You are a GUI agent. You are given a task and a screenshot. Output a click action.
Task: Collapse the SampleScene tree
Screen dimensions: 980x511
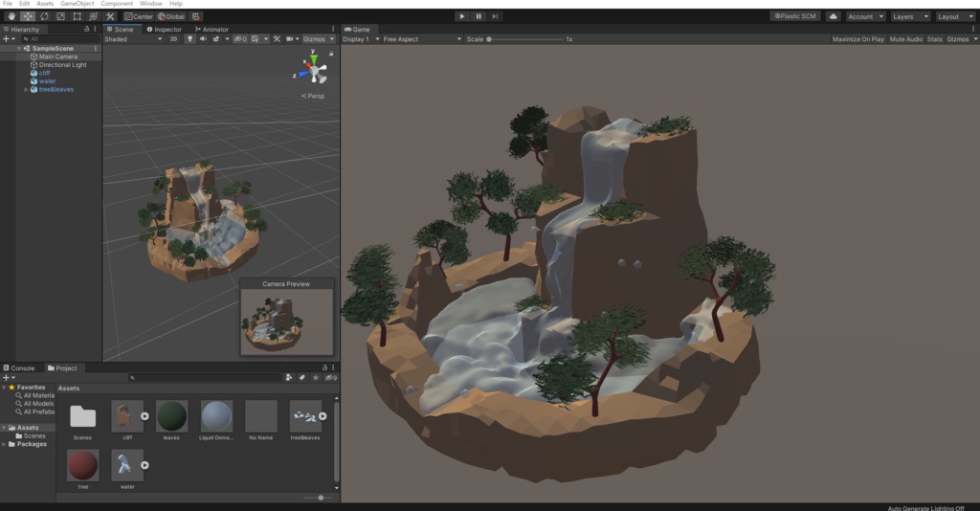click(x=19, y=48)
